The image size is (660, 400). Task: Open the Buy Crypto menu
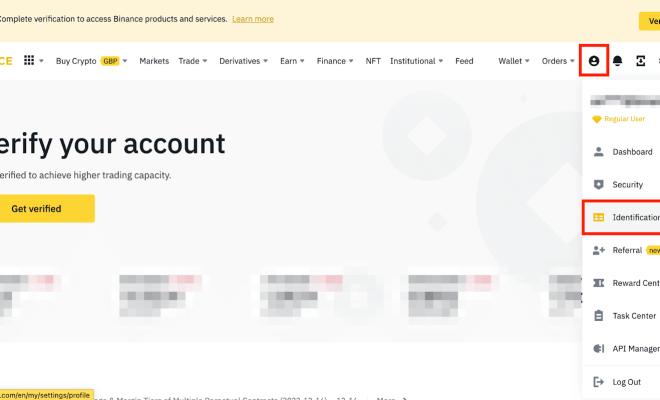coord(76,61)
